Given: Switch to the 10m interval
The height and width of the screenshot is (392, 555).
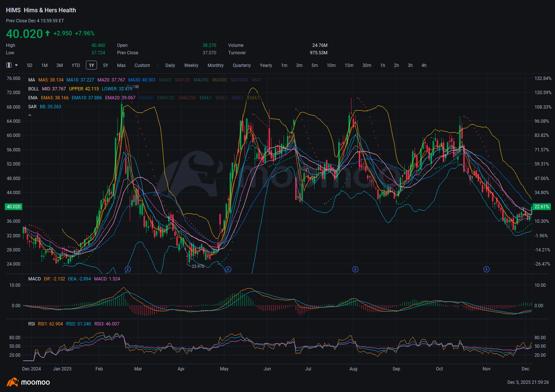Looking at the screenshot, I should tap(331, 65).
